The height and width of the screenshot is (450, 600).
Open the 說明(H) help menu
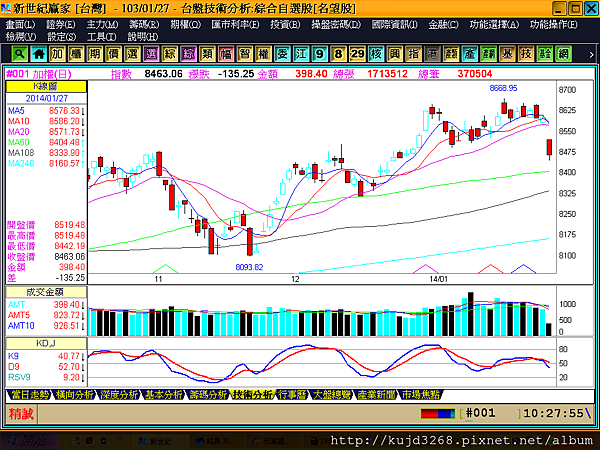click(143, 37)
